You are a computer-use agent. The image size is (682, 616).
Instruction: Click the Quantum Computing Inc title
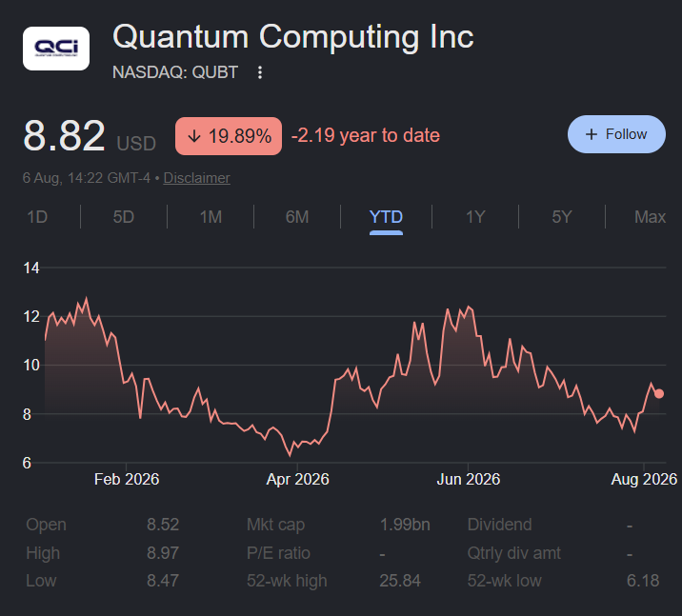click(292, 37)
